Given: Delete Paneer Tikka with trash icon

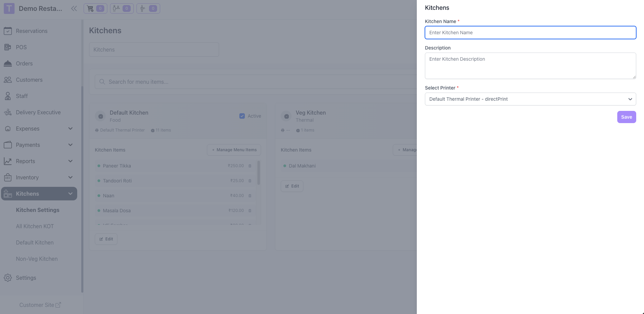Looking at the screenshot, I should [x=250, y=166].
